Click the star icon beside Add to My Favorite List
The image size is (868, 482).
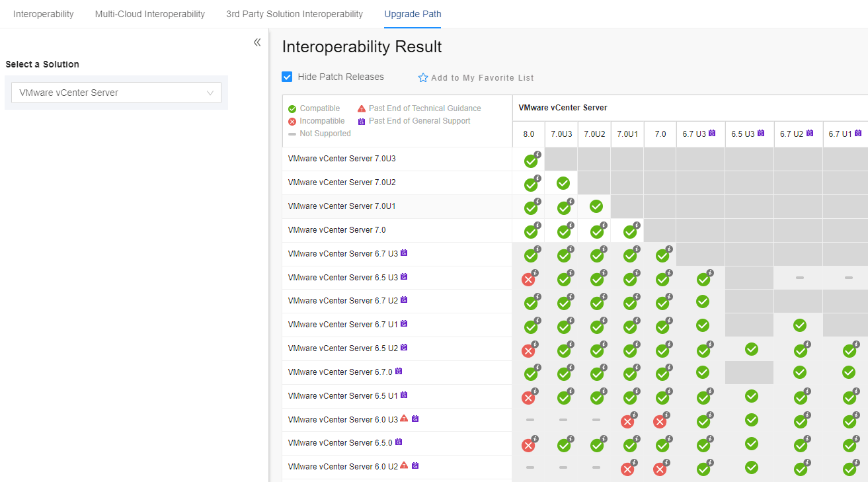[423, 78]
